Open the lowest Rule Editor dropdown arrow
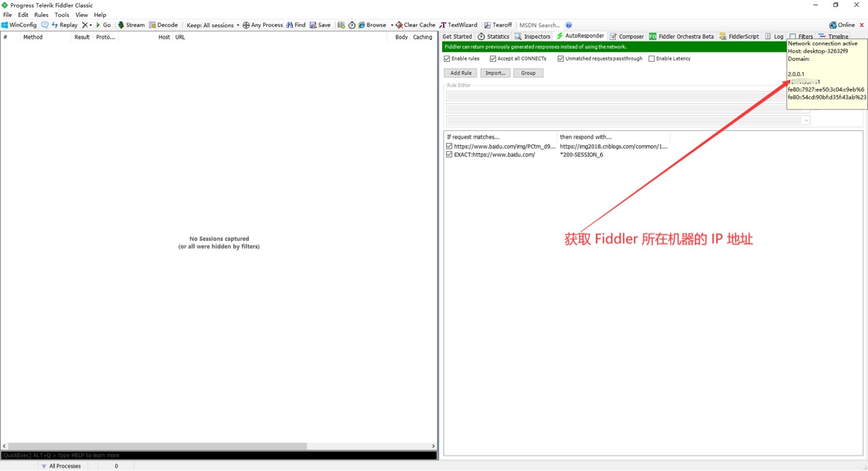The image size is (868, 471). 806,120
